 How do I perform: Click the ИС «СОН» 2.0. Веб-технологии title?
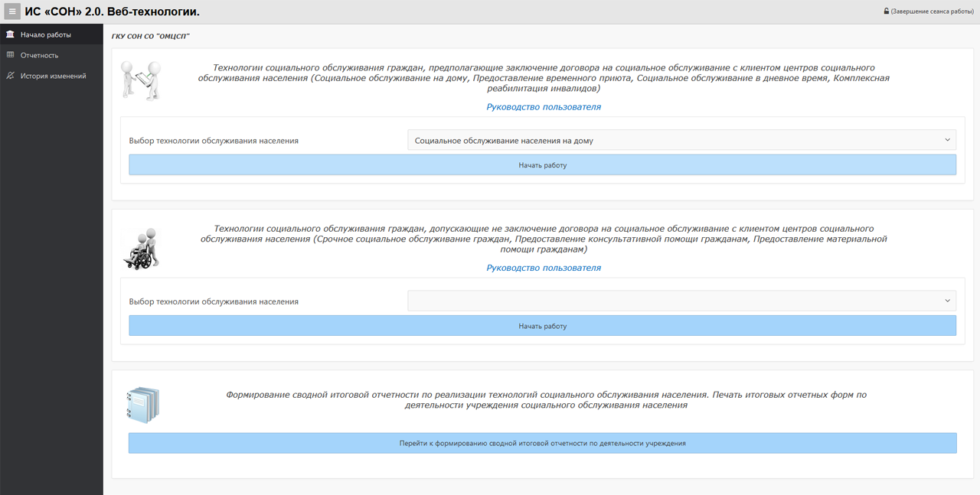tap(112, 11)
